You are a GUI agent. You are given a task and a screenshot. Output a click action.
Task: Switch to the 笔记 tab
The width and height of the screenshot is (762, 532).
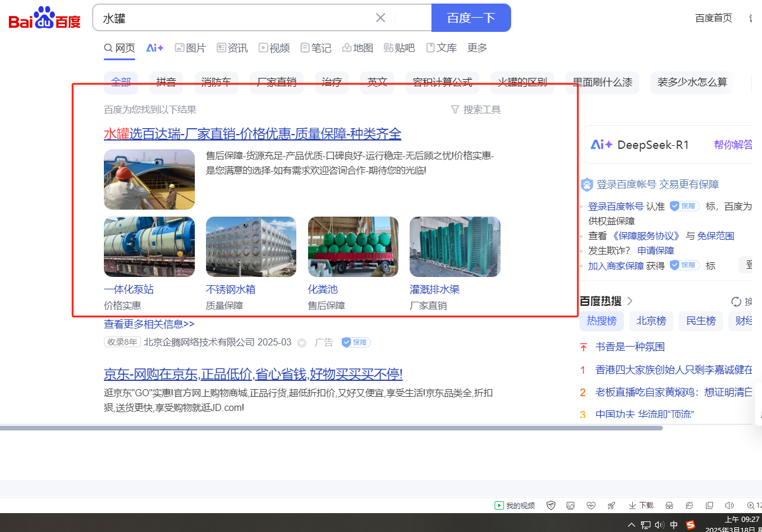tap(316, 48)
